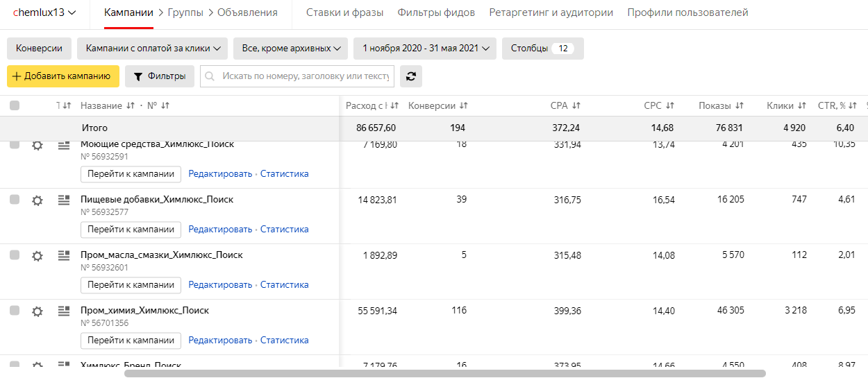Check the Пищевые добавки_Химлюкс_Поиск campaign
Viewport: 868px width, 378px height.
click(x=15, y=199)
